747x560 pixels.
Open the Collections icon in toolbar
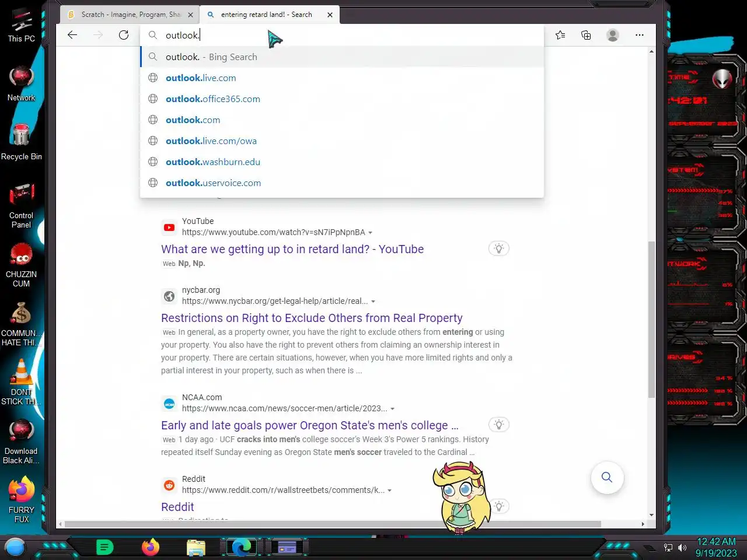tap(586, 35)
